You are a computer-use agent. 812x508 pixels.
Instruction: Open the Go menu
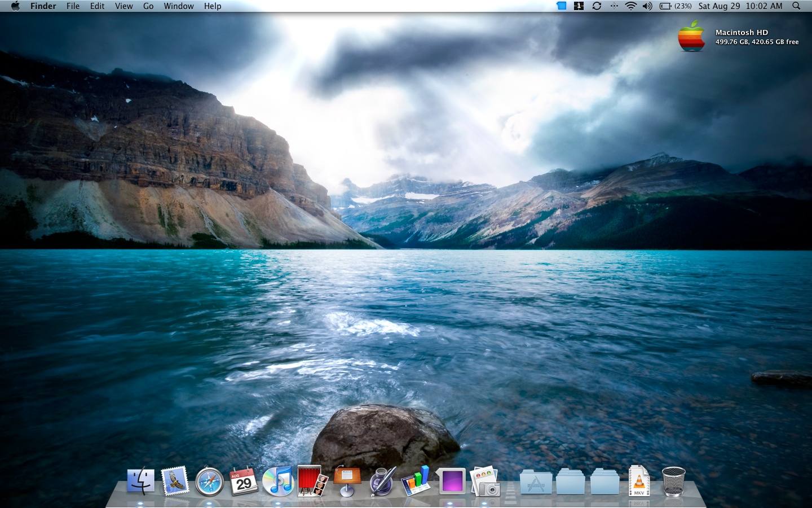tap(148, 6)
